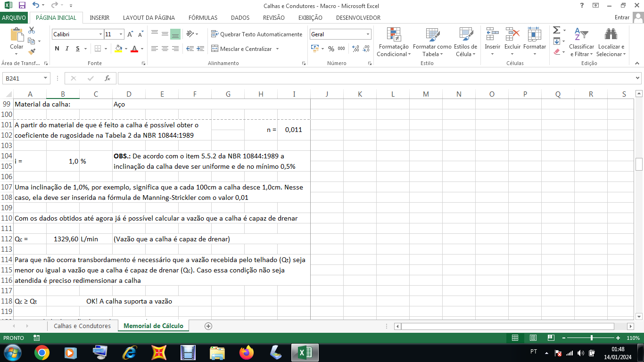Viewport: 644px width, 362px height.
Task: Open the Name Box dropdown arrow
Action: (x=46, y=78)
